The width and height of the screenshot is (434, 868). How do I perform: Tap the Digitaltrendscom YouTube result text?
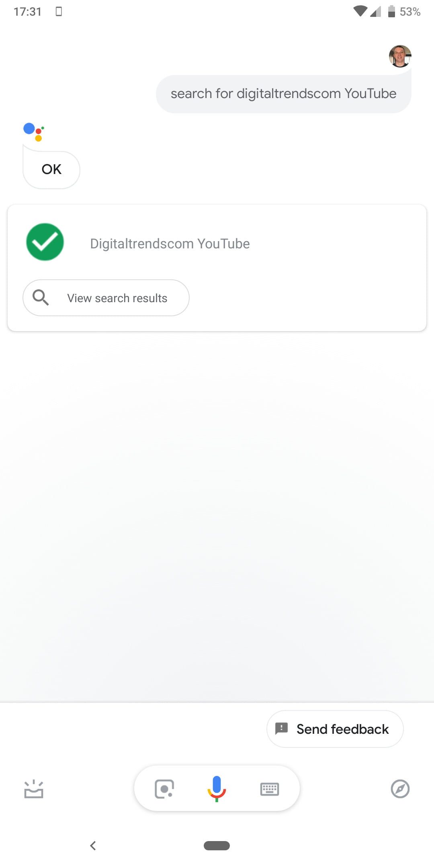click(170, 244)
